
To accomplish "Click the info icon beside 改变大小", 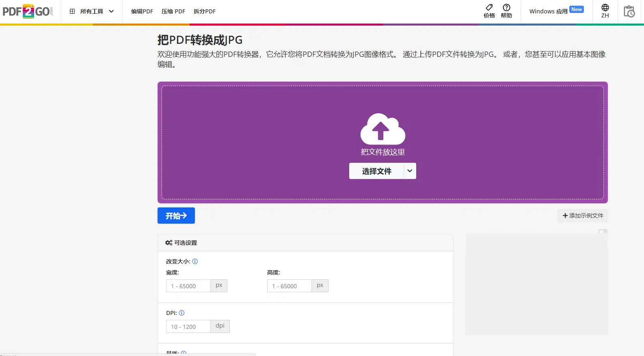I will [x=195, y=261].
